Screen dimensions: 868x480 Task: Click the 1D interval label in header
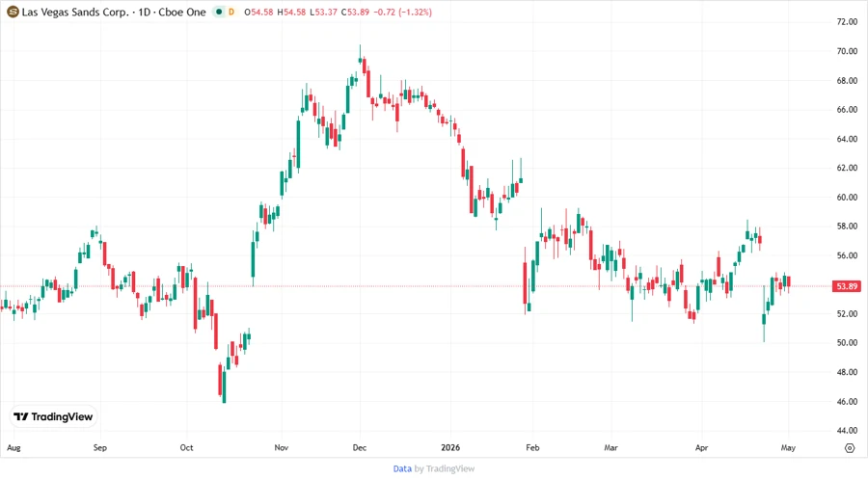tap(144, 12)
